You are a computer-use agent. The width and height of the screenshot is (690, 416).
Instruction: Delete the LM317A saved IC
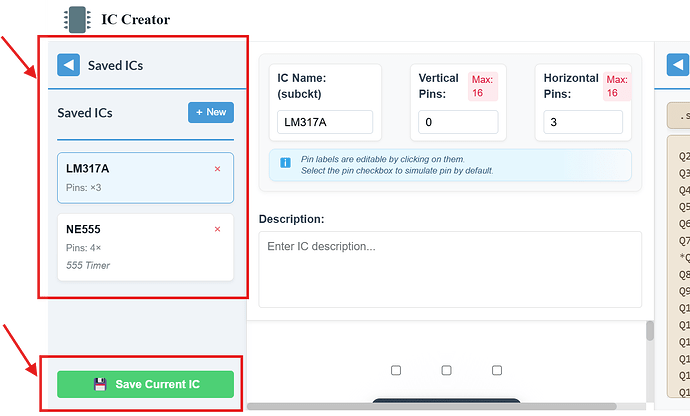[217, 169]
